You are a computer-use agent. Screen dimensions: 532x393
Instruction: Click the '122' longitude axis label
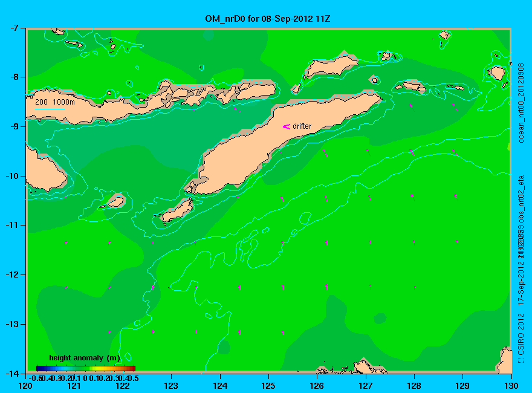[x=123, y=386]
